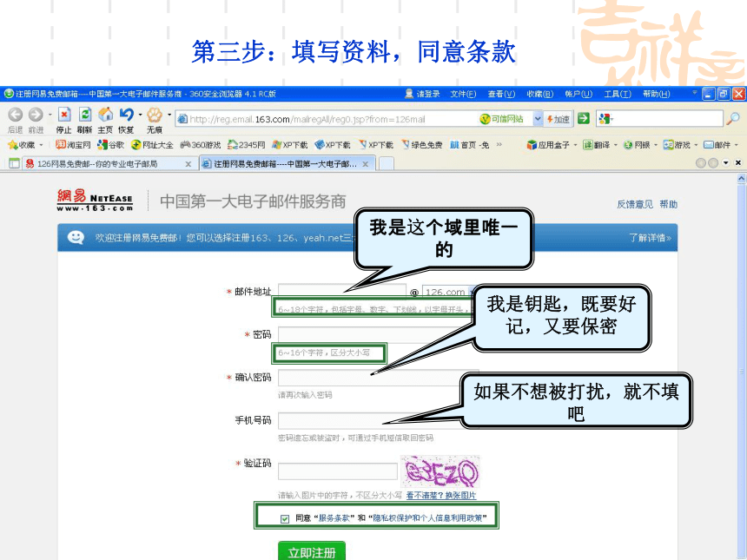
Task: Click 看不清楚？换张图片 to refresh captcha
Action: 441,495
